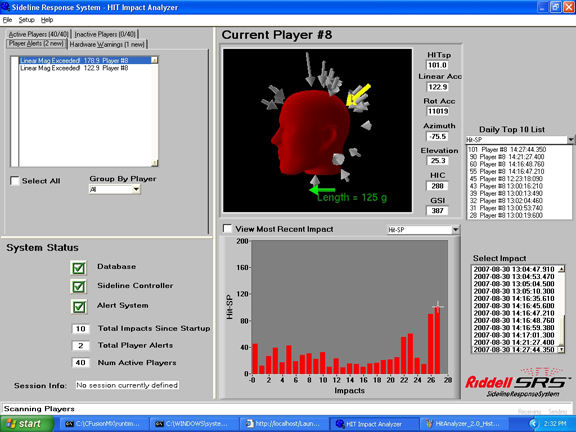576x432 pixels.
Task: Select impact 2007-08-30 14:21:27.400
Action: [514, 342]
